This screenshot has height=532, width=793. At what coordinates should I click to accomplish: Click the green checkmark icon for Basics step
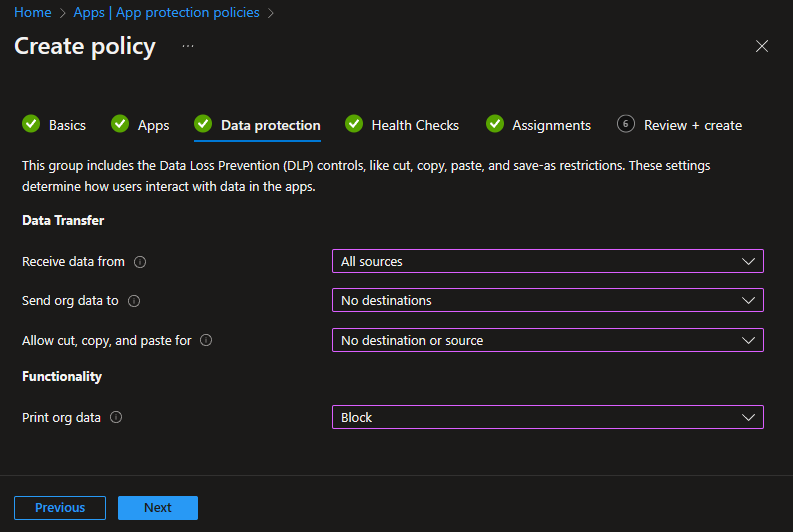pyautogui.click(x=30, y=124)
